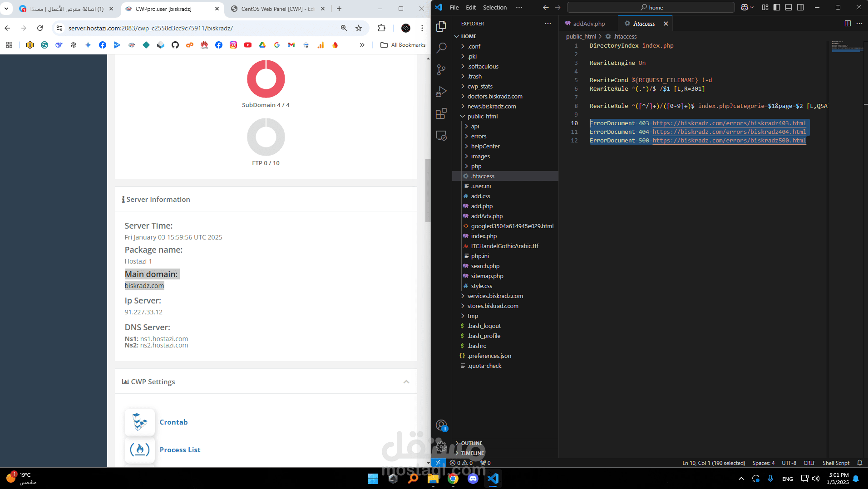
Task: Open the Extensions view icon
Action: click(x=441, y=113)
